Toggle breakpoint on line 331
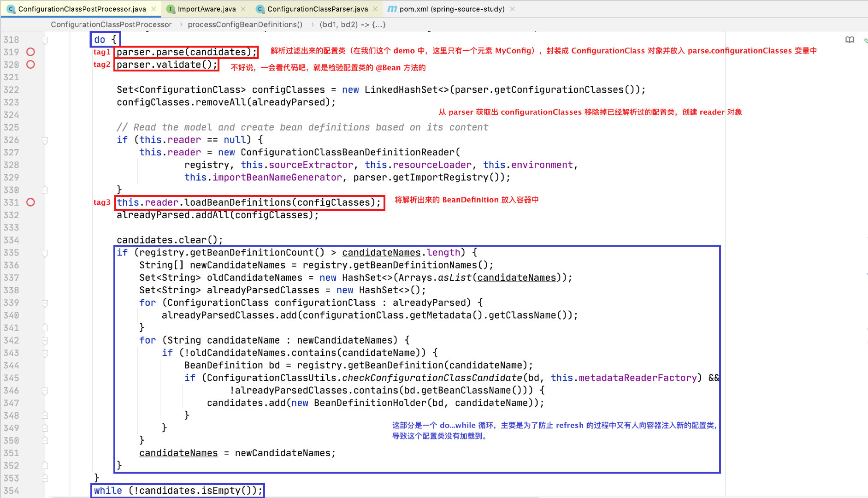Viewport: 868px width, 498px height. coord(30,202)
